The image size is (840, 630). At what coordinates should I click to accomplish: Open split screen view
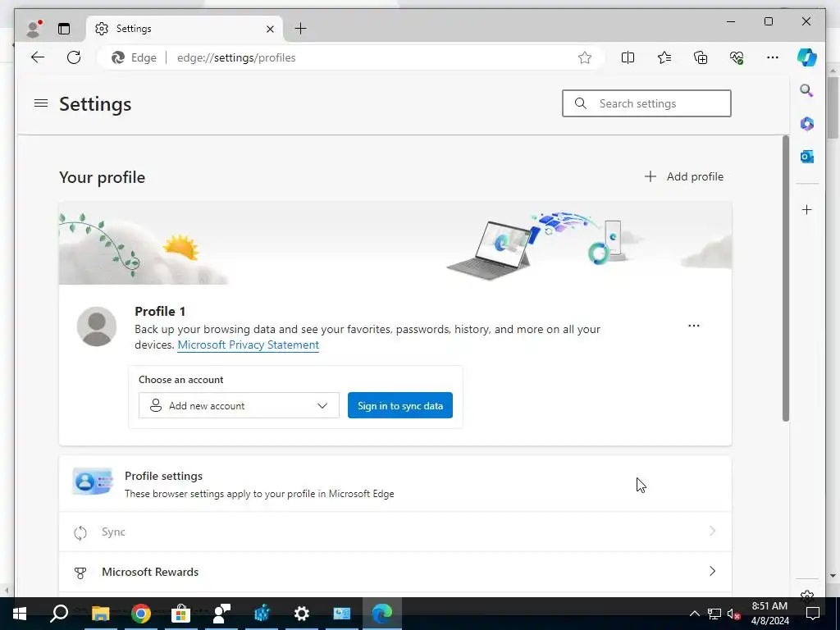coord(628,57)
